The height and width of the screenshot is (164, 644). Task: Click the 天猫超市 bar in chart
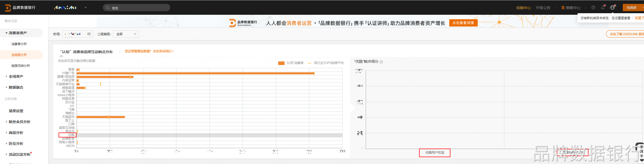tap(101, 117)
